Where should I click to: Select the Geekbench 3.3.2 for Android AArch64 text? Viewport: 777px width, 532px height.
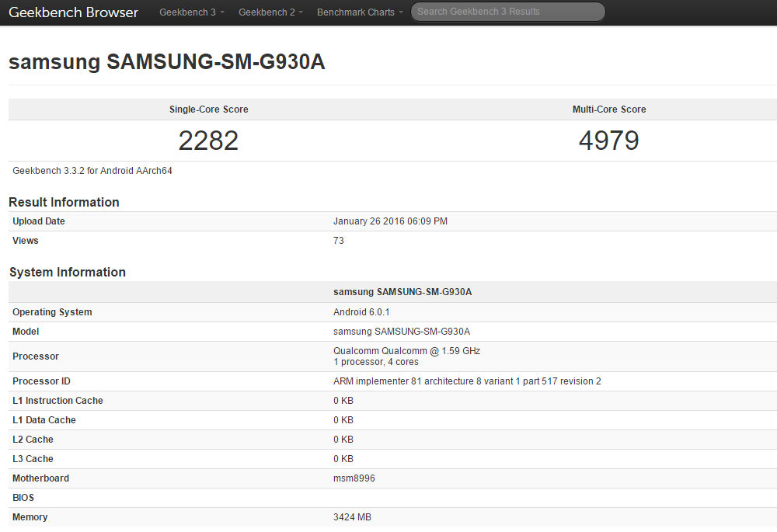point(92,170)
